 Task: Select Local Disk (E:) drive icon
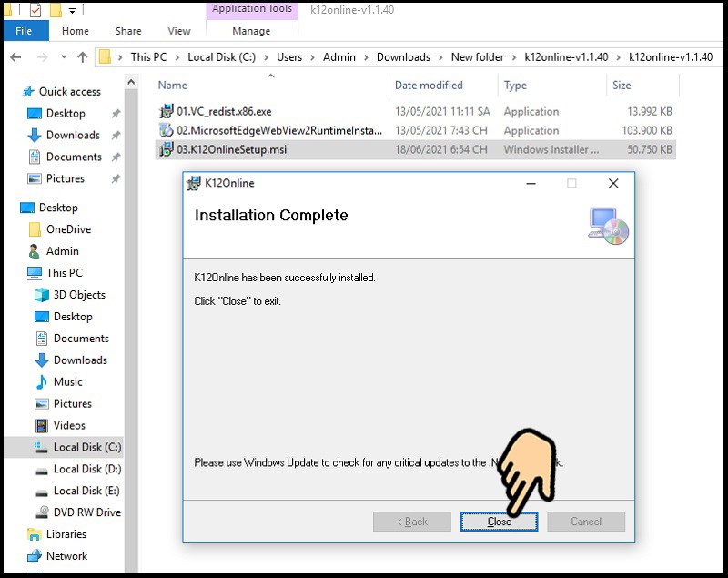click(x=42, y=492)
